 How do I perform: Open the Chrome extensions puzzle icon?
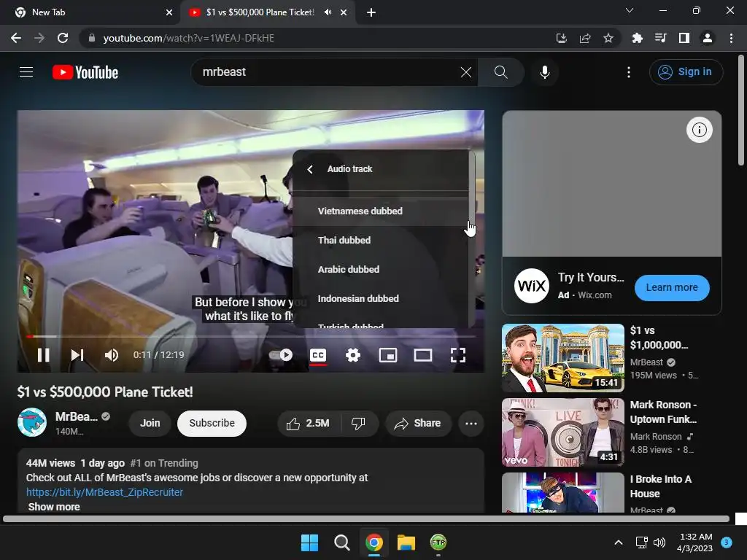(x=638, y=38)
